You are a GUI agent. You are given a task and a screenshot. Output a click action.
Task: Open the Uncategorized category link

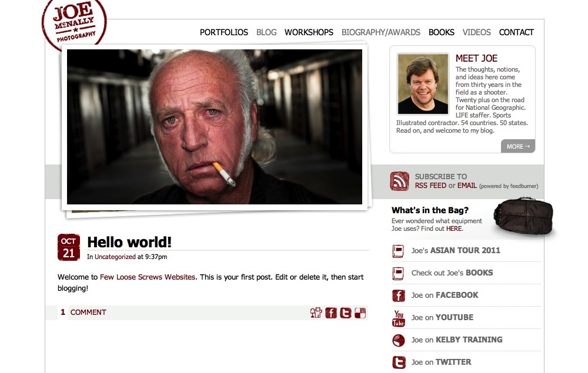click(115, 257)
